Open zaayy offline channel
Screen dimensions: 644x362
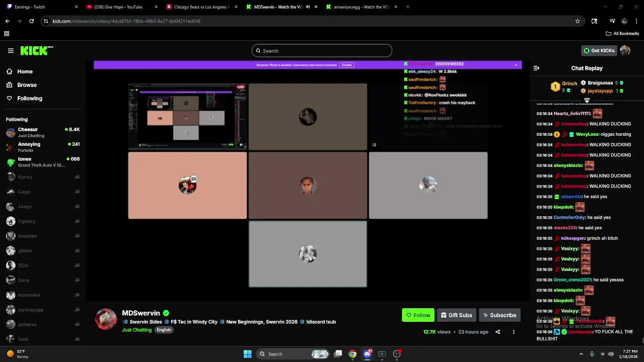point(43,207)
